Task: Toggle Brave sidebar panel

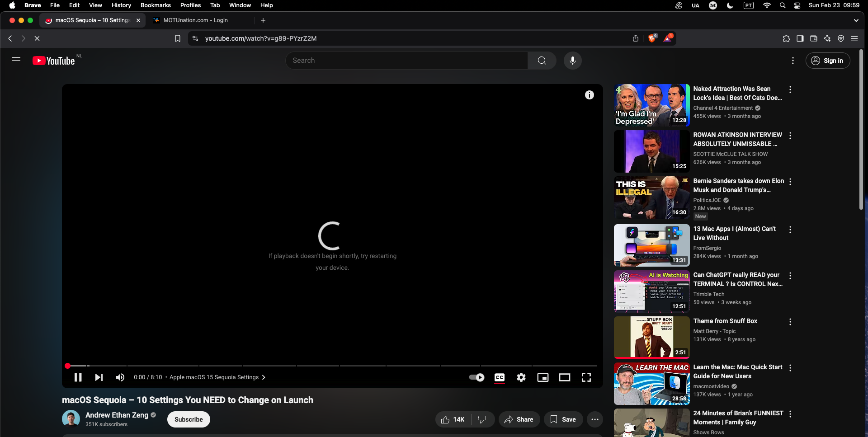Action: tap(800, 38)
